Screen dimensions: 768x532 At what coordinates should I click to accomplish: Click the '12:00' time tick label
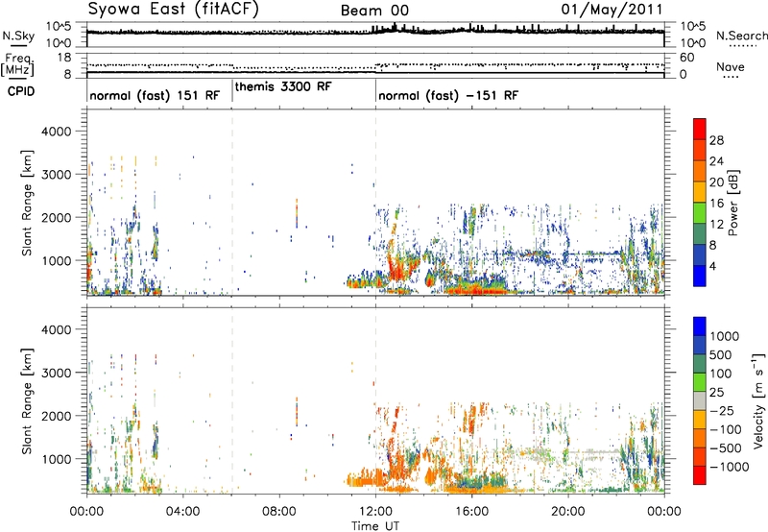click(375, 512)
